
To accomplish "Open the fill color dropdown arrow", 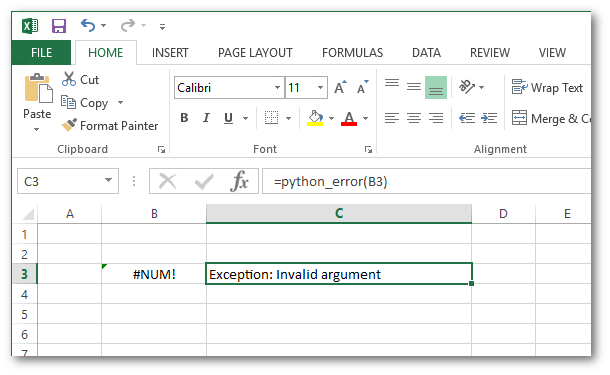I will pyautogui.click(x=331, y=118).
